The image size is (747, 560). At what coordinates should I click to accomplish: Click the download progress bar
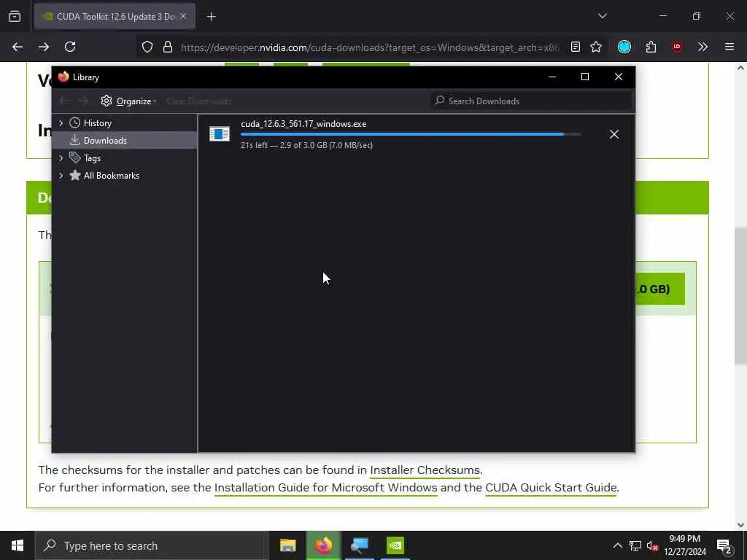point(411,135)
